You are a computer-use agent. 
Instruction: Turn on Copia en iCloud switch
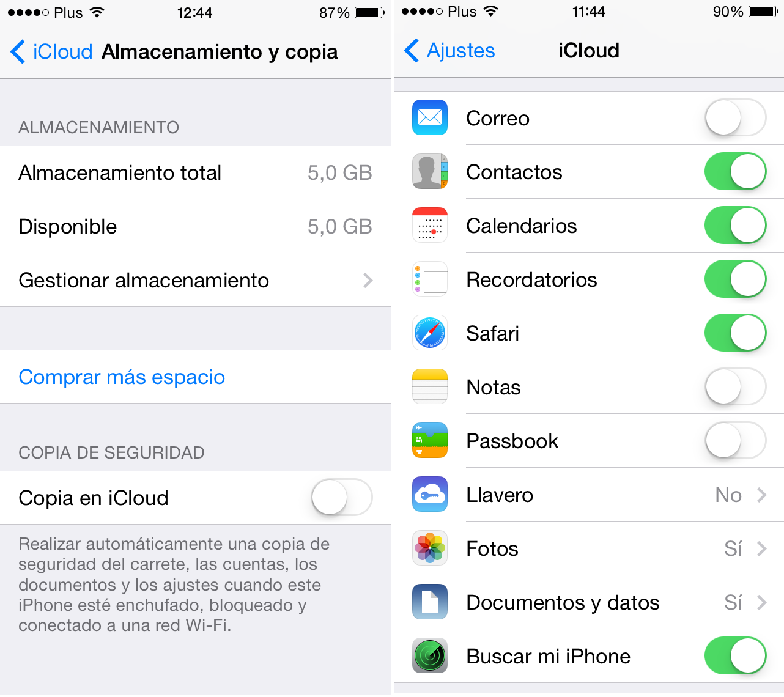(x=342, y=498)
